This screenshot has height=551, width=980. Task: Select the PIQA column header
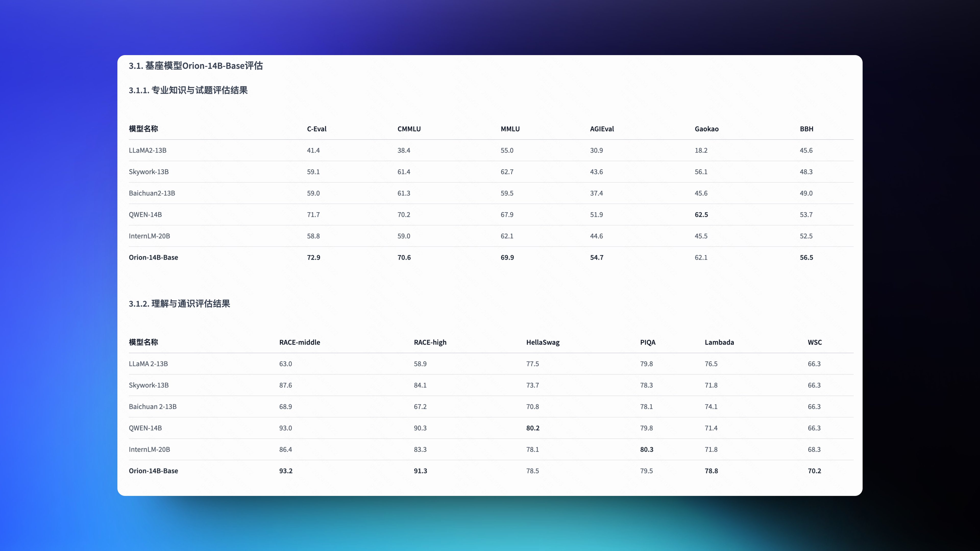click(647, 342)
